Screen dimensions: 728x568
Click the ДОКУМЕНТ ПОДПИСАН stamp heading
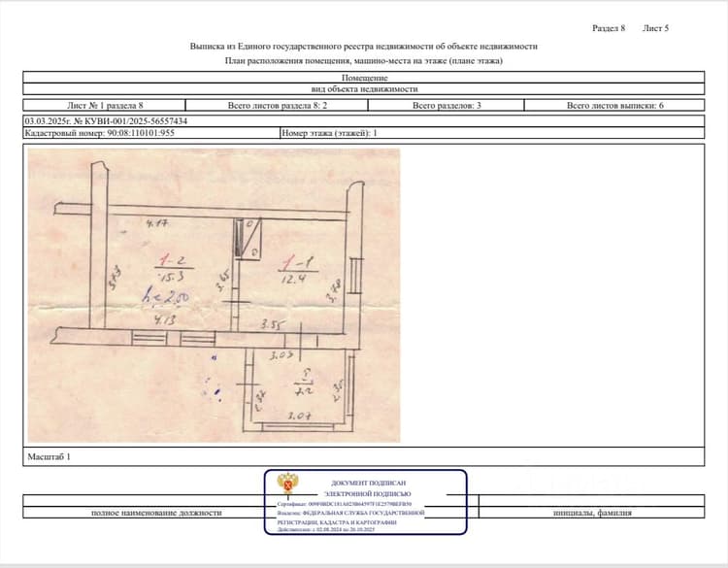pyautogui.click(x=368, y=483)
